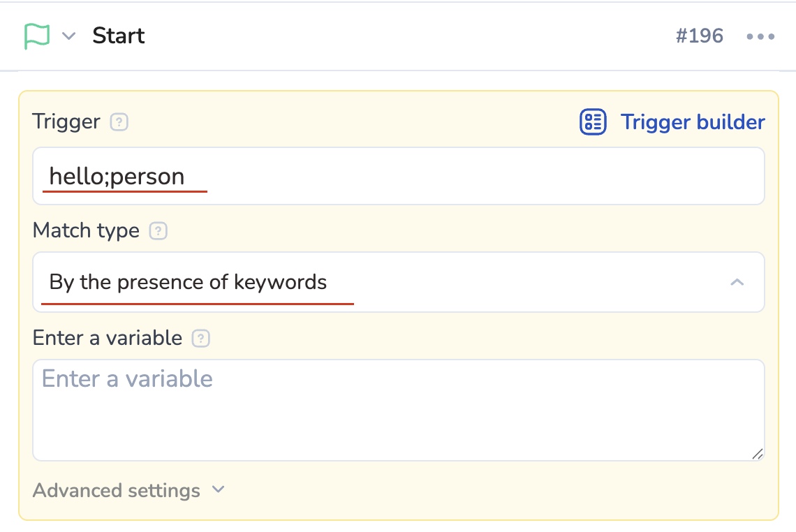The width and height of the screenshot is (796, 532).
Task: Click the Trigger field label
Action: tap(66, 122)
